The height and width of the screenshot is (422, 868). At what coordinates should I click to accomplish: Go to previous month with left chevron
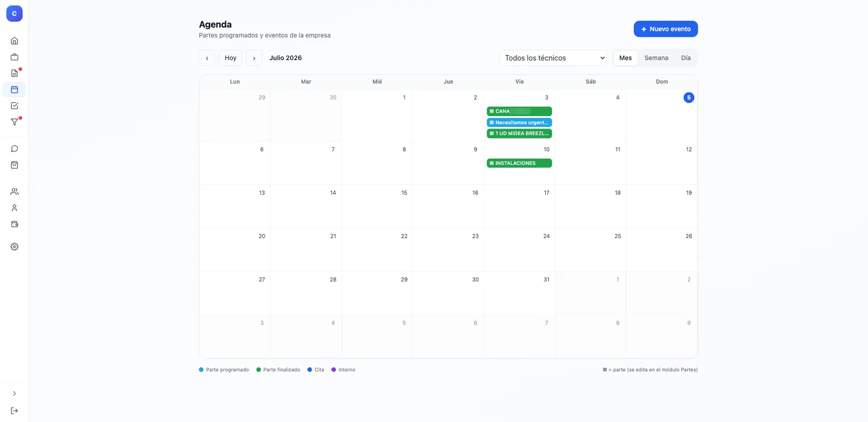[207, 58]
